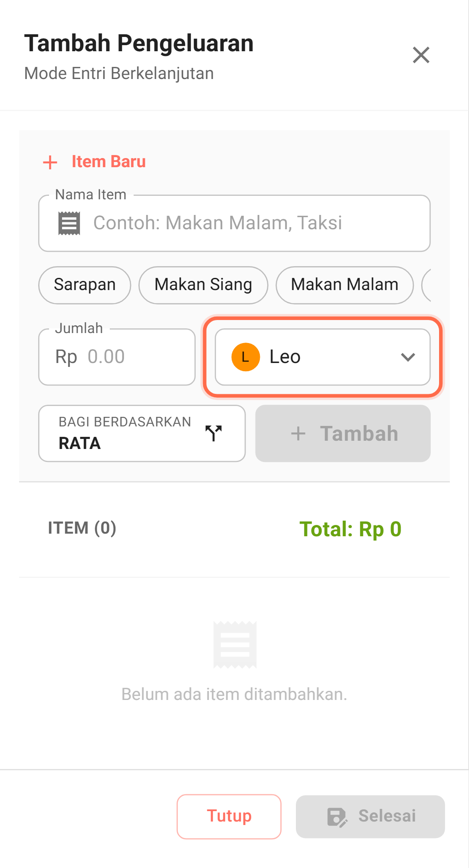The height and width of the screenshot is (868, 469).
Task: Select the Makan Malam suggestion chip
Action: (x=344, y=285)
